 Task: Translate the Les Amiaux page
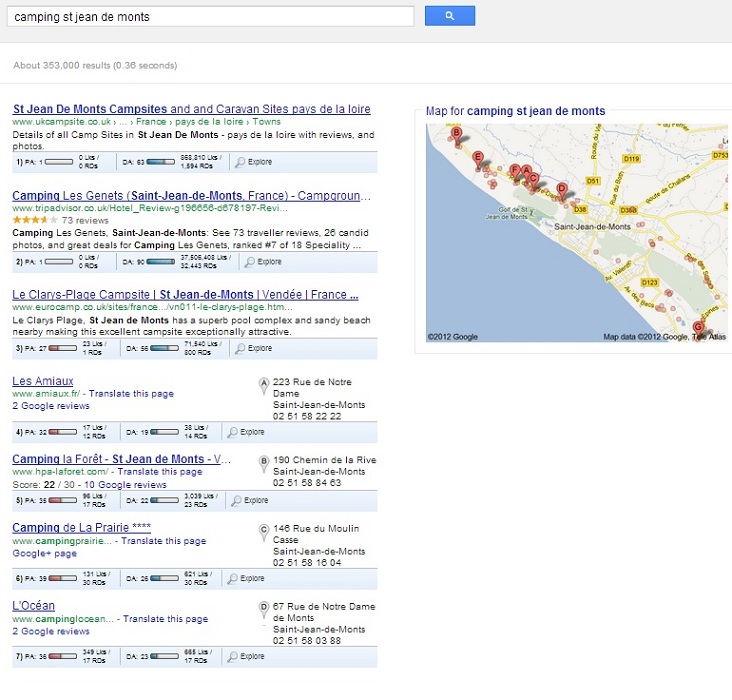[131, 394]
